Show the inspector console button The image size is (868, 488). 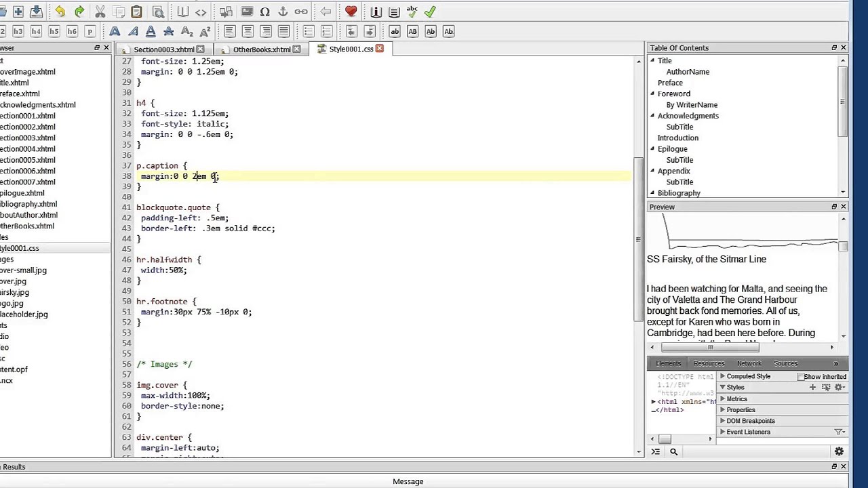point(656,451)
